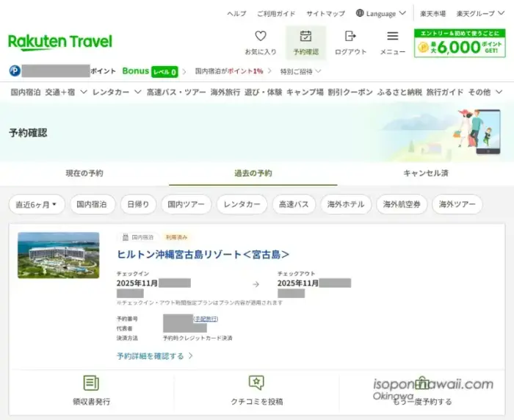Expand the 楽天グループ dropdown

point(501,13)
